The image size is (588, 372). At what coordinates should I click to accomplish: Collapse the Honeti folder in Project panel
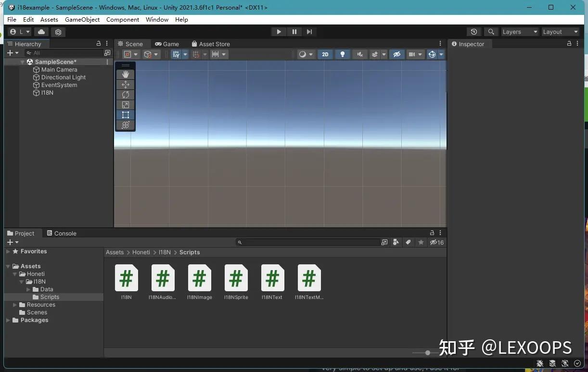click(15, 273)
